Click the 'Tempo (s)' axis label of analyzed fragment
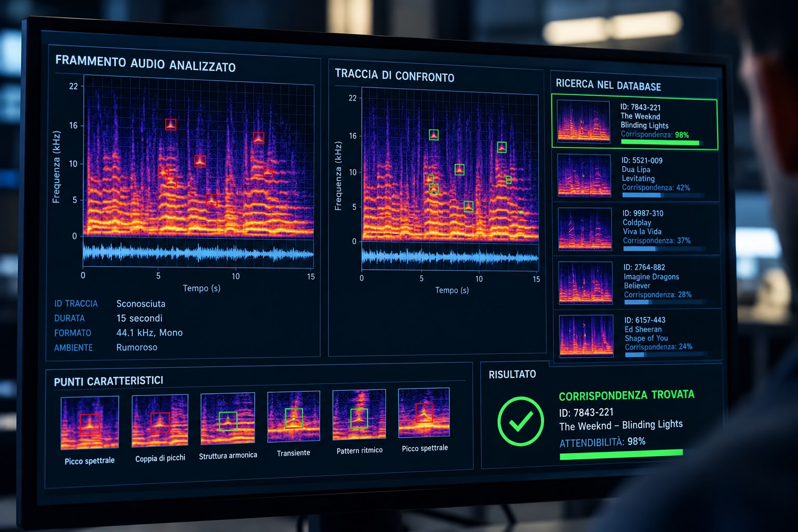Image resolution: width=798 pixels, height=532 pixels. (x=202, y=288)
